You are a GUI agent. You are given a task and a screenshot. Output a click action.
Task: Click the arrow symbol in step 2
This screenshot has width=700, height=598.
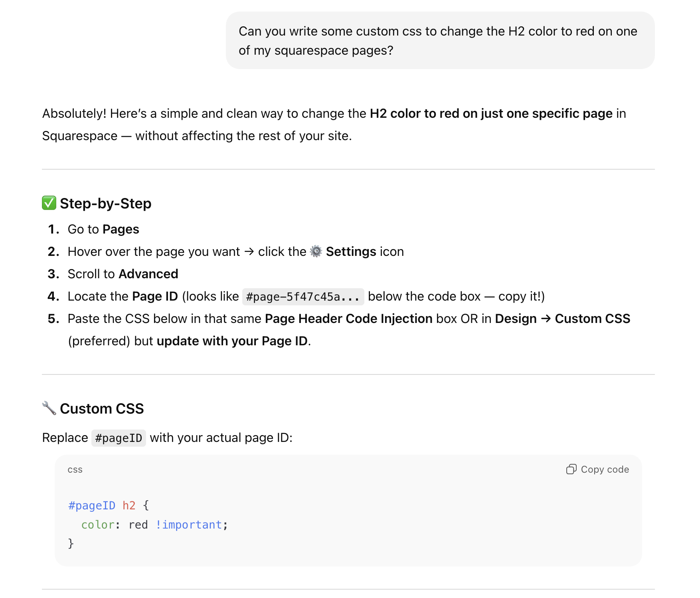pyautogui.click(x=249, y=251)
